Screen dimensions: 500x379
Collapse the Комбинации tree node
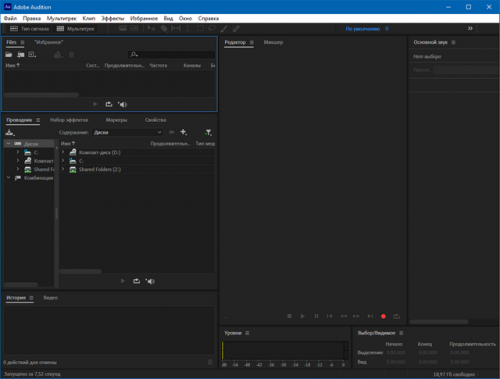pyautogui.click(x=9, y=178)
